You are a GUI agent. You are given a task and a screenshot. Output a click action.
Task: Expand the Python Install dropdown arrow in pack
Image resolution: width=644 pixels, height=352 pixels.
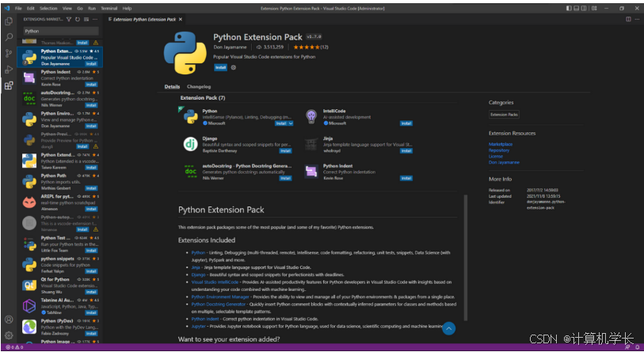click(291, 123)
